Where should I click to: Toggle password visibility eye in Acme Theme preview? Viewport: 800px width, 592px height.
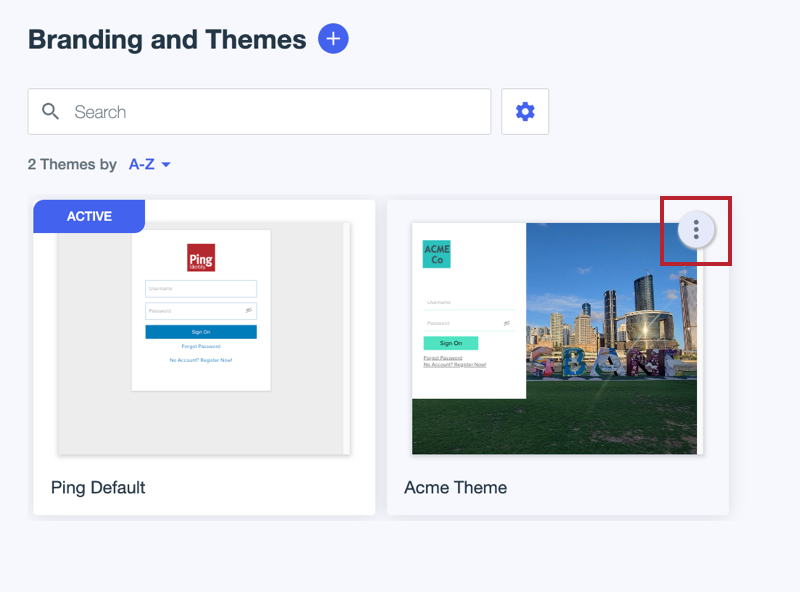point(507,323)
